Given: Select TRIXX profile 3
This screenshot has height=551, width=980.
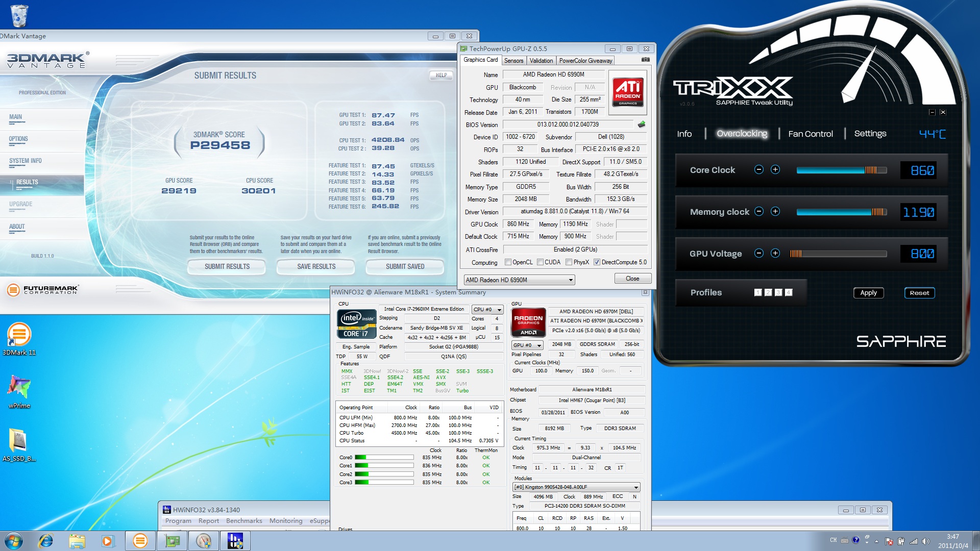Looking at the screenshot, I should click(778, 292).
